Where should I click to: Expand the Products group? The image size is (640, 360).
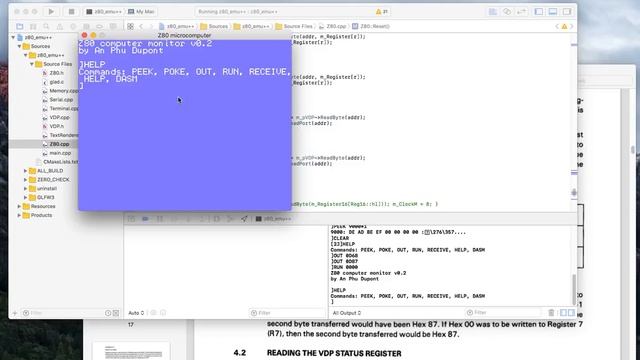pyautogui.click(x=19, y=215)
